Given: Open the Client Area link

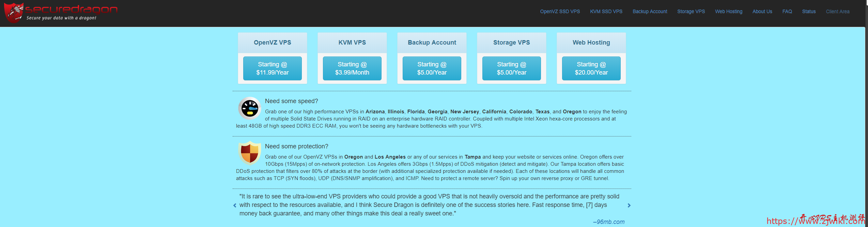Looking at the screenshot, I should pyautogui.click(x=837, y=12).
